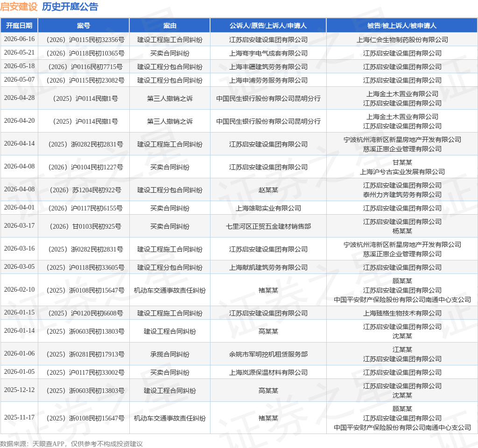Click the 启安建设 title text
The image size is (478, 448).
point(19,7)
